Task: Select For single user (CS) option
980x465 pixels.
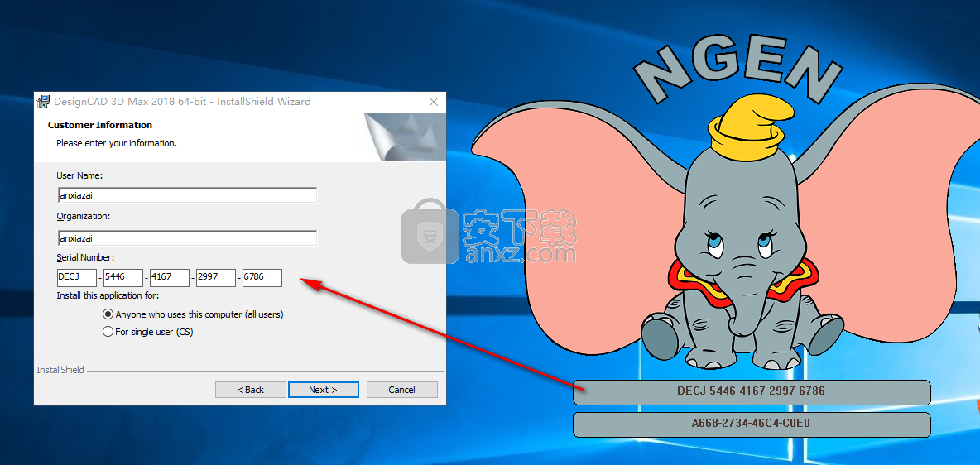Action: [x=148, y=332]
